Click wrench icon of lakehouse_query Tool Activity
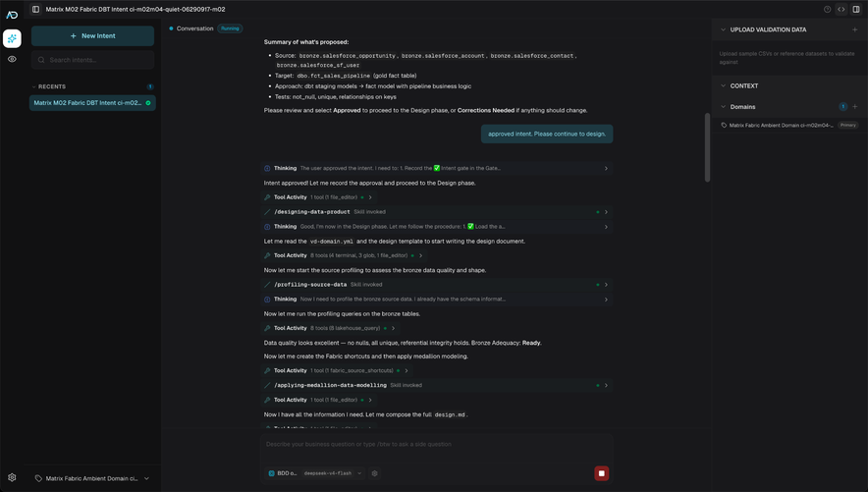868x492 pixels. 267,328
